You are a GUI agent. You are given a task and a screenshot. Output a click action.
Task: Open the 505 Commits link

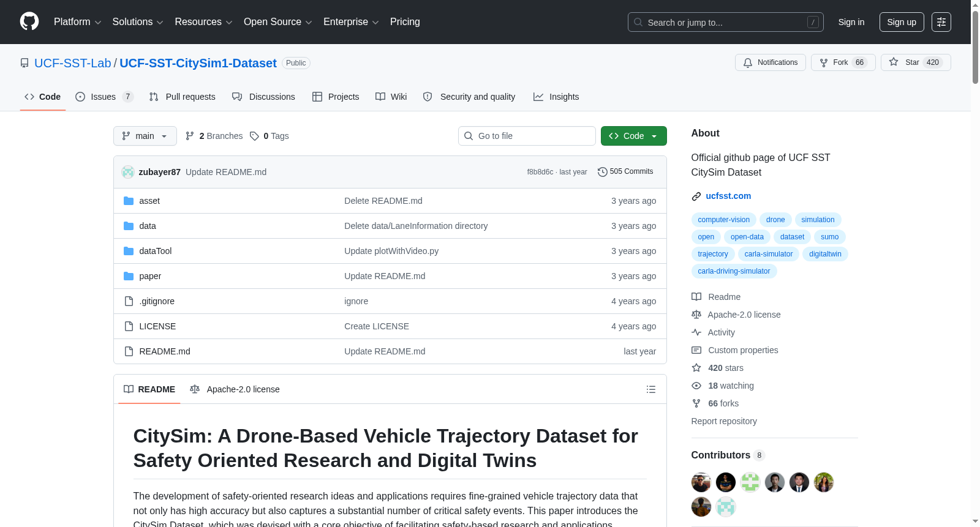[x=626, y=171]
